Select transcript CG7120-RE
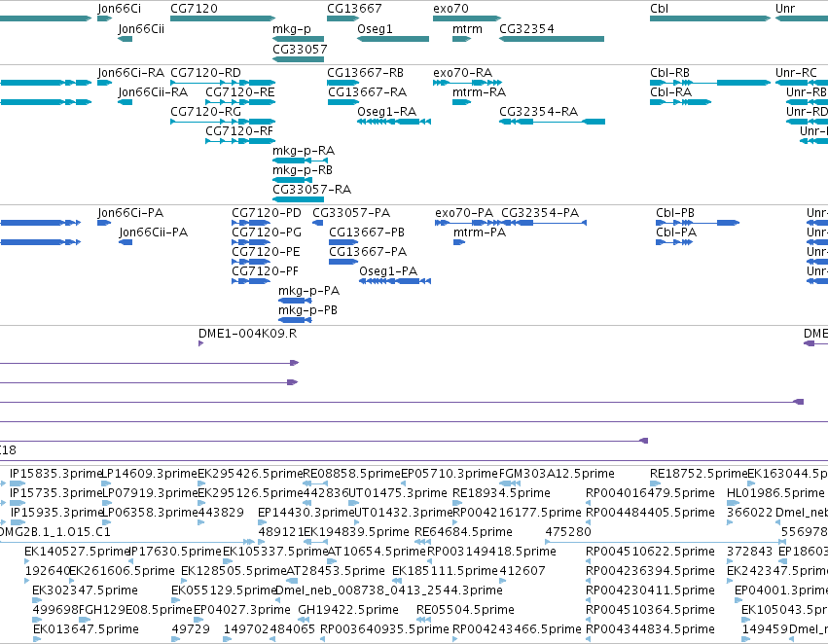 pos(240,102)
